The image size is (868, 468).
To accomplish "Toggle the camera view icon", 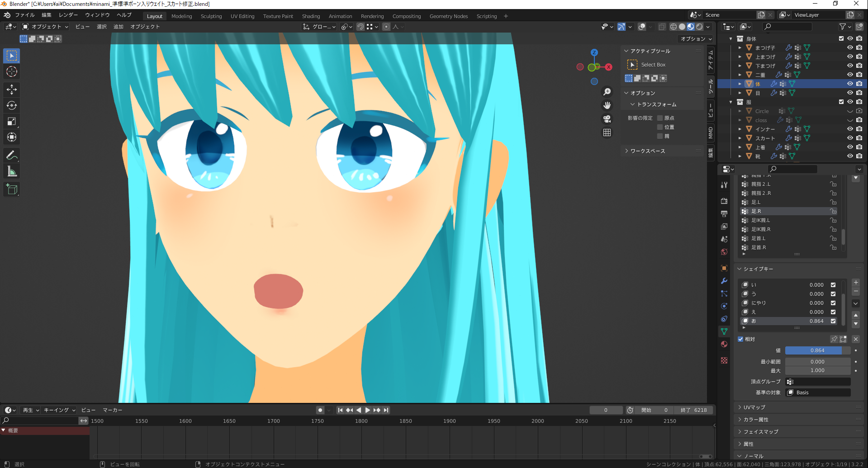I will 607,119.
